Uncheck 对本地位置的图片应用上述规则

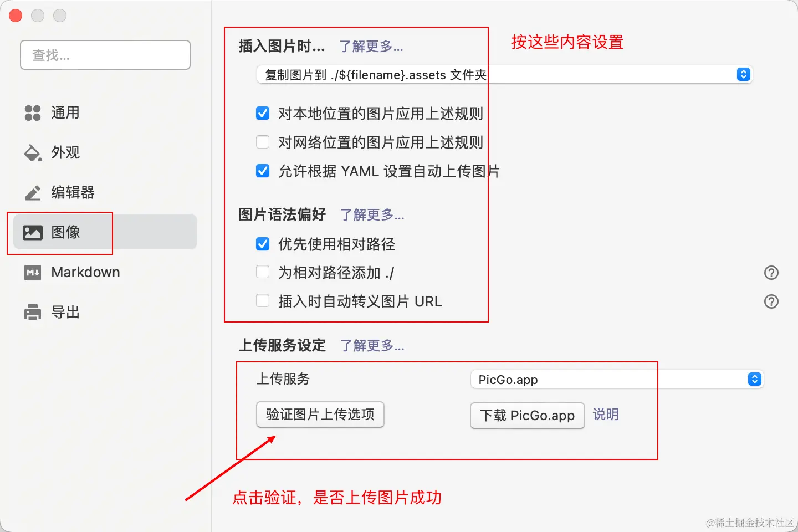[x=263, y=113]
